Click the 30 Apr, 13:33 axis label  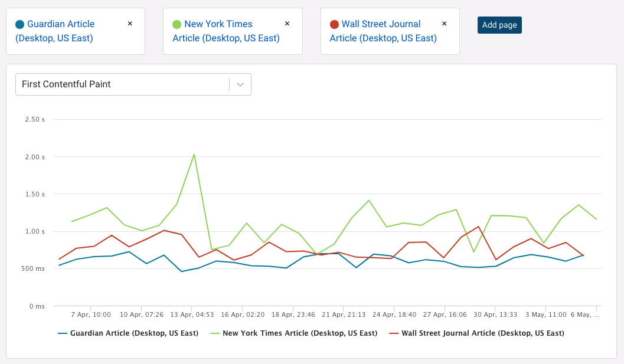(x=495, y=314)
